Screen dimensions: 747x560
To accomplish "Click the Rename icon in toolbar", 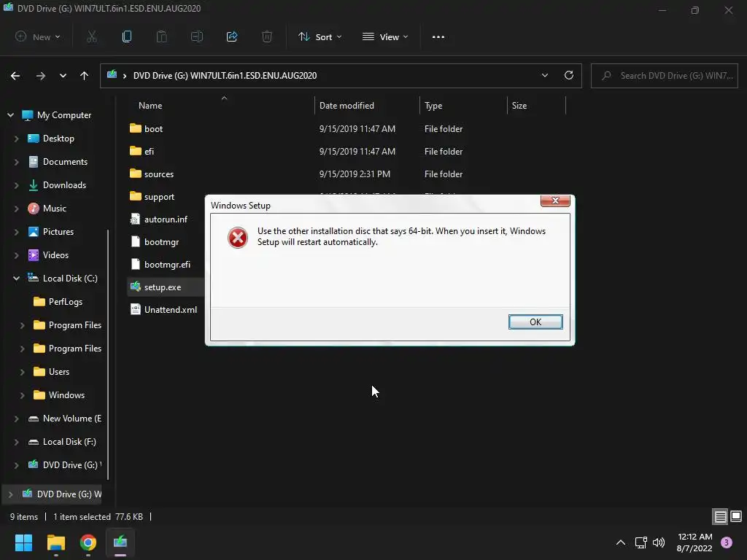I will click(197, 36).
